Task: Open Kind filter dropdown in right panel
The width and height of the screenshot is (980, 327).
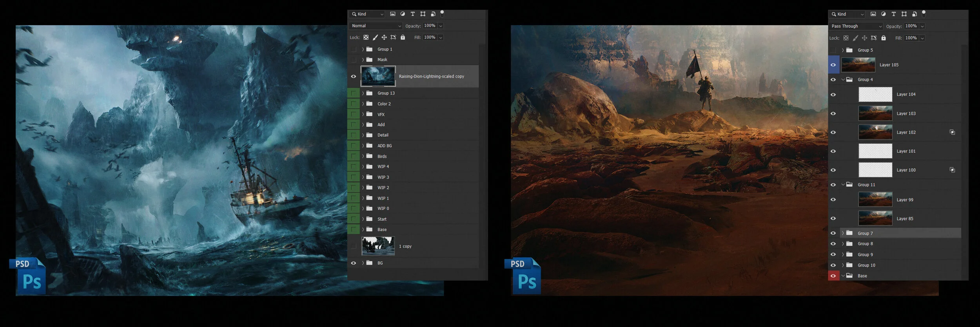Action: [x=848, y=15]
